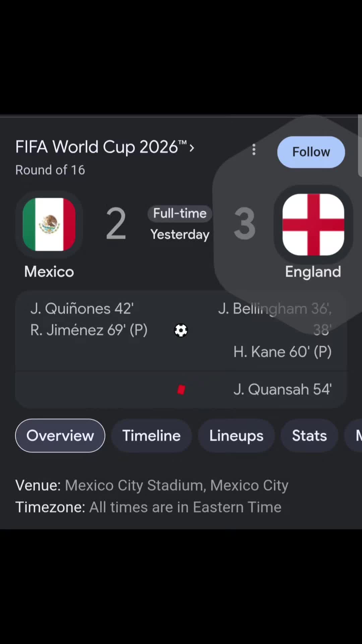Click the vertical scrollbar handle
The height and width of the screenshot is (644, 362).
pos(360,146)
